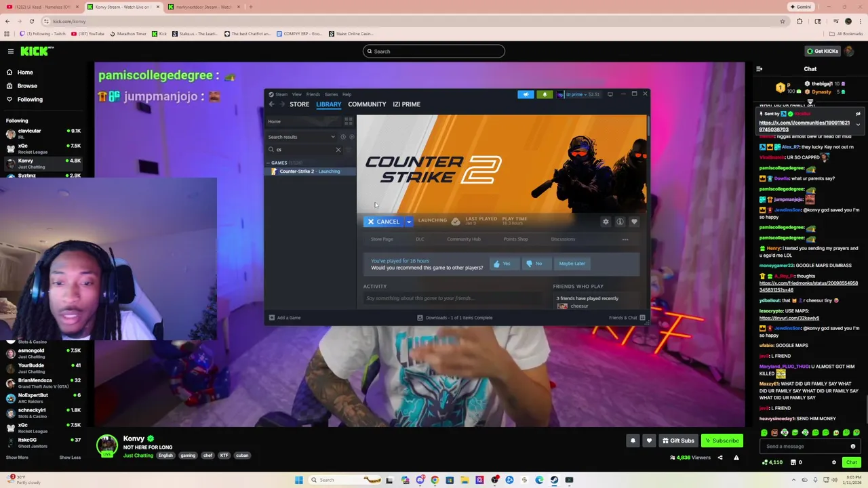Viewport: 868px width, 488px height.
Task: Report stream with warning triangle icon
Action: (736, 457)
